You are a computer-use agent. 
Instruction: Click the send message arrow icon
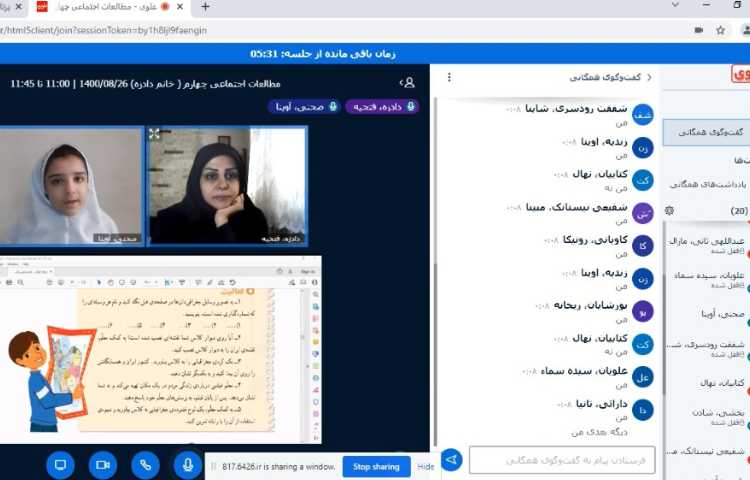[451, 460]
